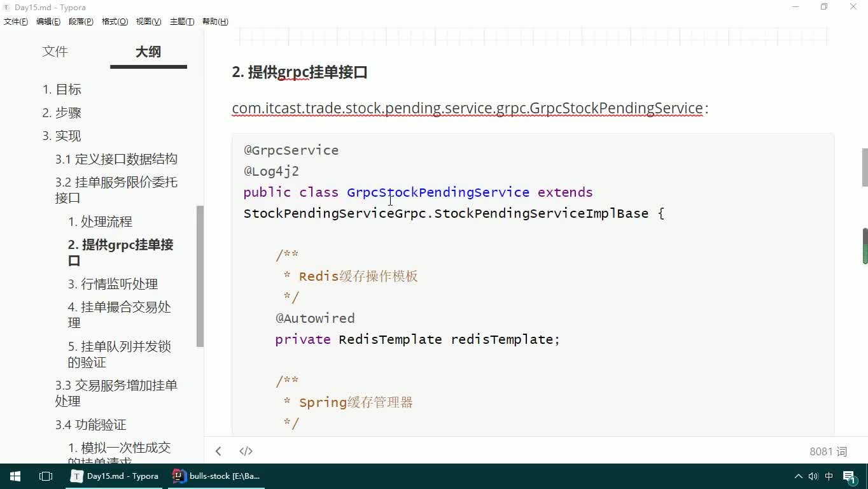Open the 编辑(E) menu
868x489 pixels.
click(48, 22)
